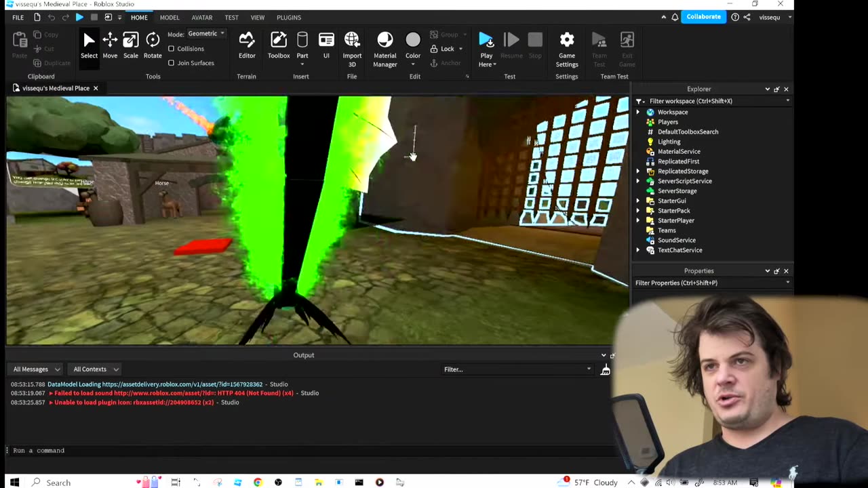Click the share icon next to username

tap(747, 17)
